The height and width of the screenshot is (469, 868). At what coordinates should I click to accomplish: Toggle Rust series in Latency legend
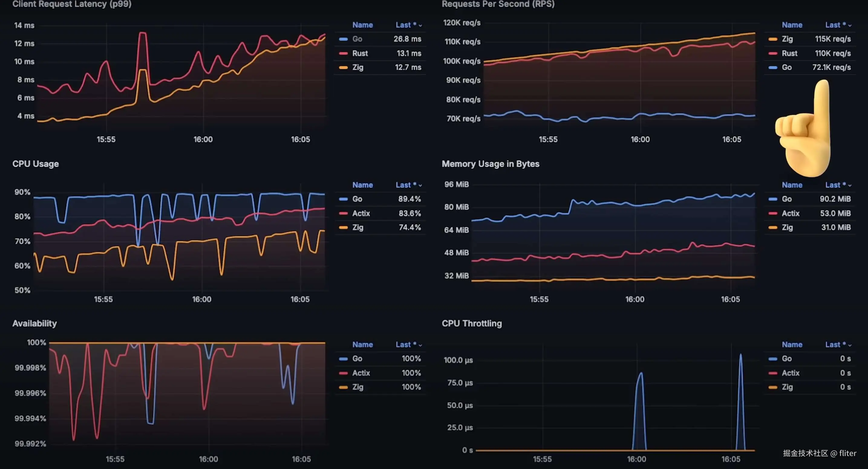[360, 53]
